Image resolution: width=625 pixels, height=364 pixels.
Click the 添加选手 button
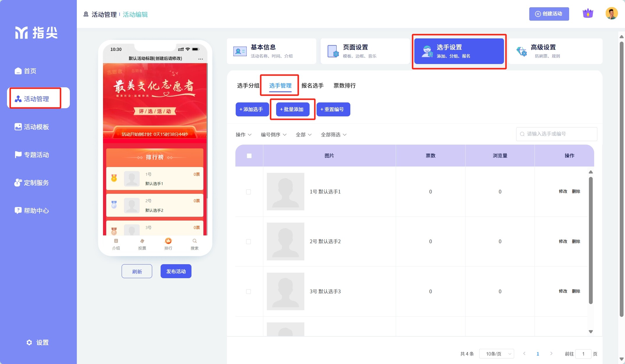pyautogui.click(x=252, y=109)
